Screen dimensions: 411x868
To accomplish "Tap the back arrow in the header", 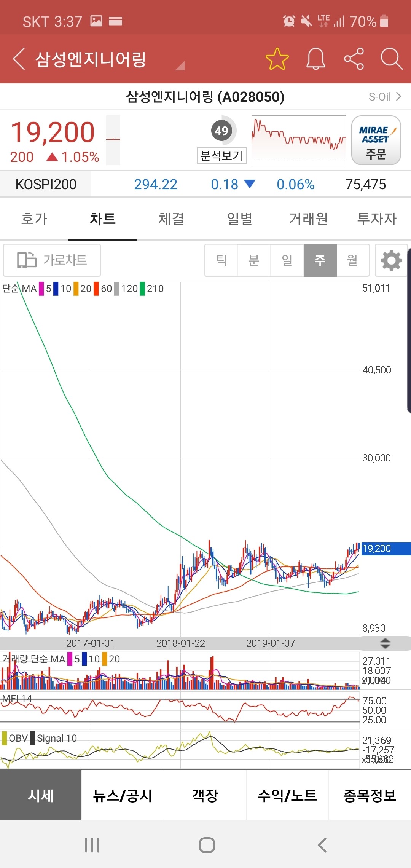I will [19, 59].
